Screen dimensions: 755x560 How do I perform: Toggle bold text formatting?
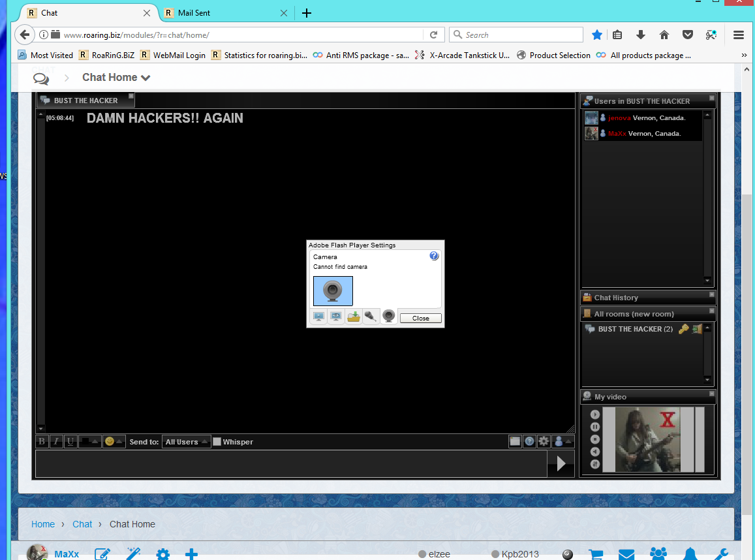tap(42, 441)
